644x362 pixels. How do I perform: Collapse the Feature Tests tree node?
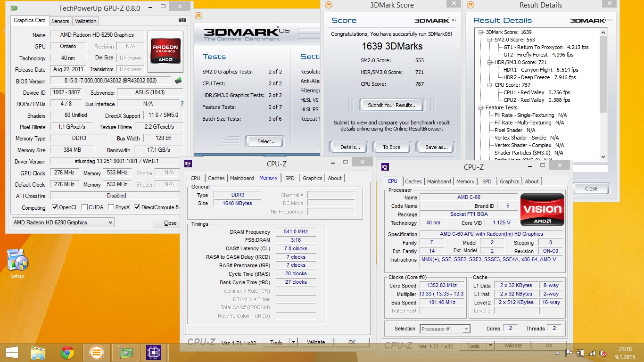point(481,107)
